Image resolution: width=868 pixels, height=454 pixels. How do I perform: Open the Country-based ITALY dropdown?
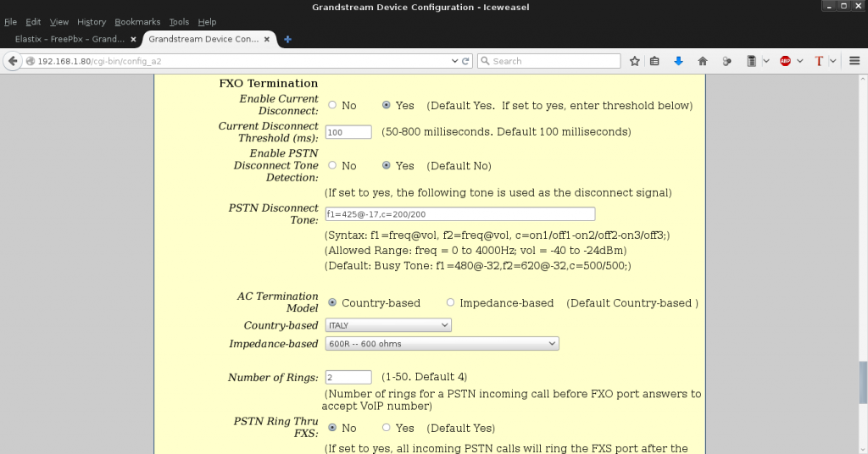point(388,325)
